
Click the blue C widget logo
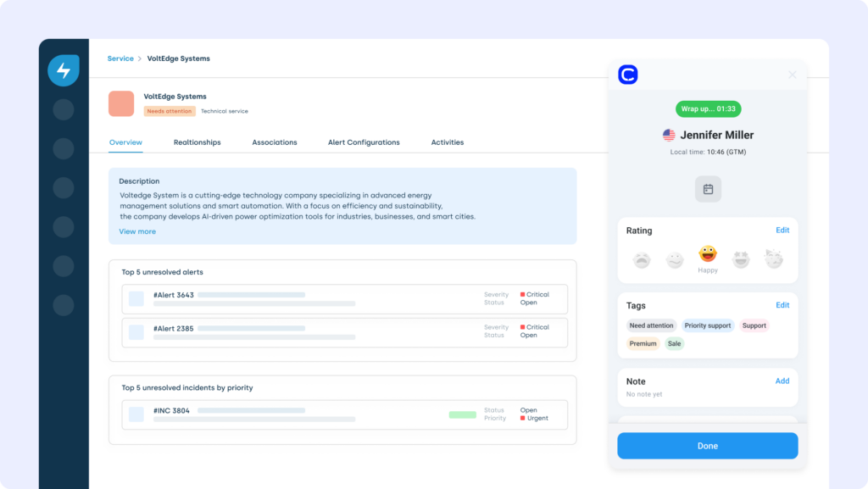(628, 75)
